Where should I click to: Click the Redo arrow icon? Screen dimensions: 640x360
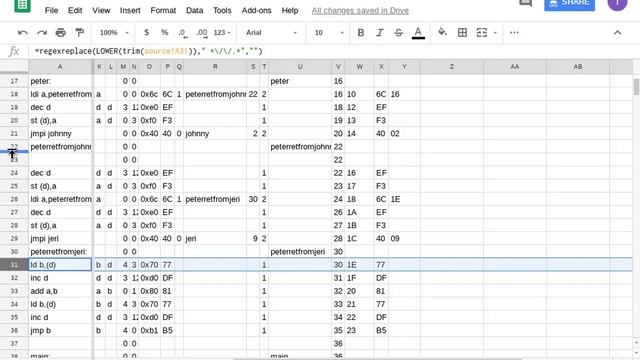[x=42, y=33]
